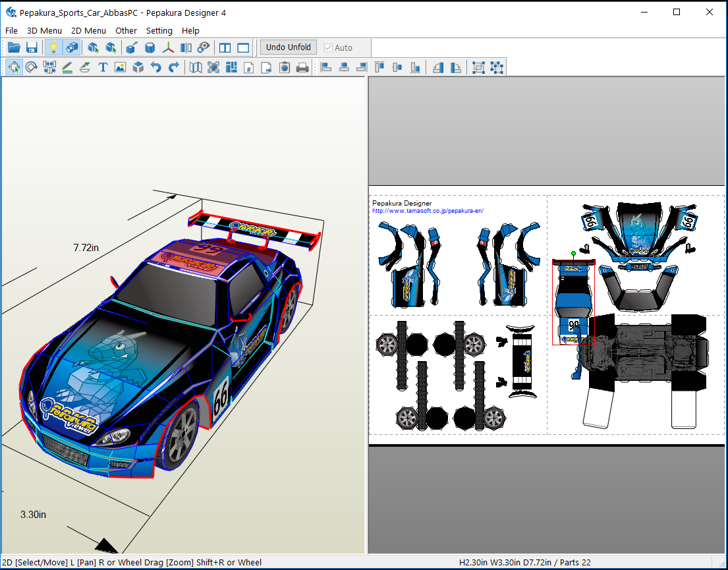Toggle texture display with eye icon
Viewport: 728px width, 570px height.
(204, 47)
